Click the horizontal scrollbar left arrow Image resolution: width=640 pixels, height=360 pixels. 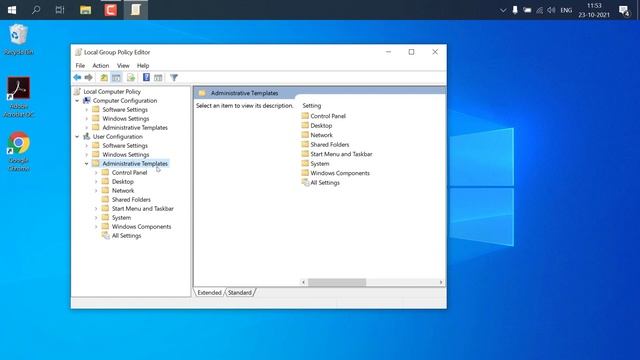coord(303,282)
